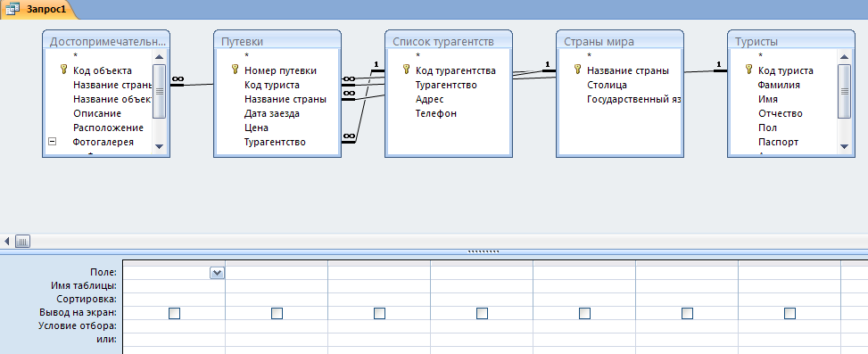The height and width of the screenshot is (354, 868).
Task: Click second column Поле input cell
Action: click(277, 273)
